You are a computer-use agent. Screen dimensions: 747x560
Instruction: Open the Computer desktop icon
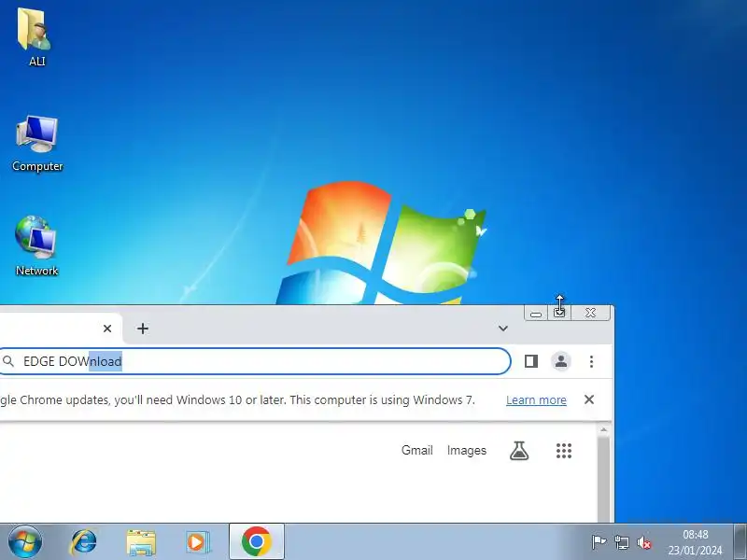coord(37,143)
